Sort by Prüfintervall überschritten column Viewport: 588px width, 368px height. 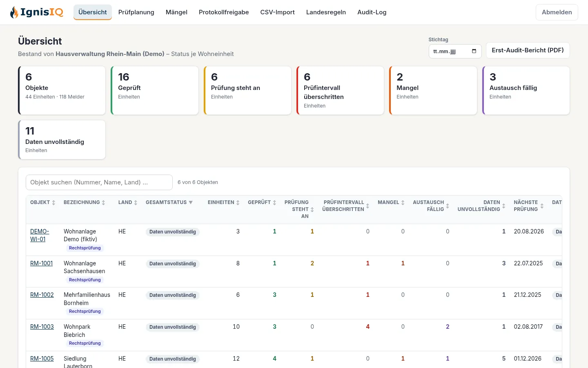(x=346, y=206)
